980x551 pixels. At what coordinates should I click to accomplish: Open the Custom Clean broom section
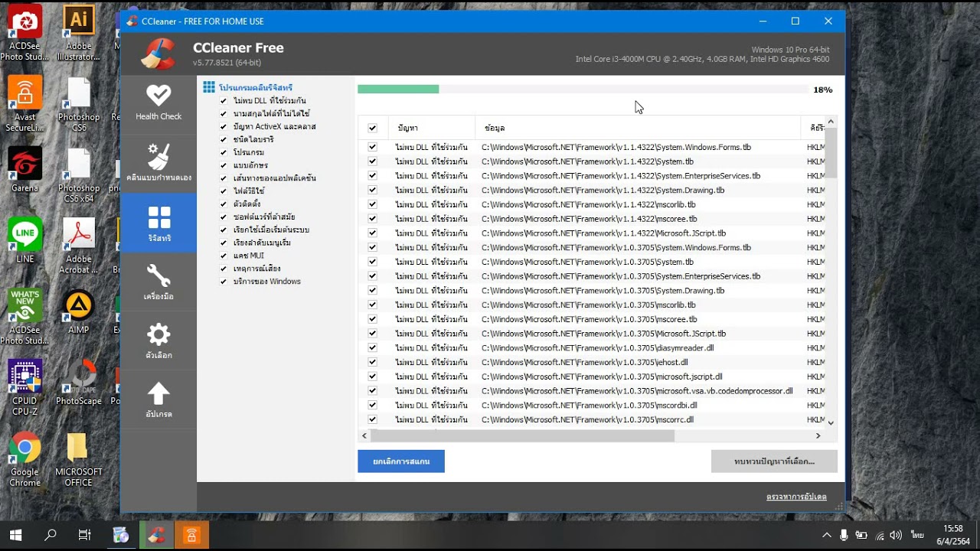tap(158, 161)
